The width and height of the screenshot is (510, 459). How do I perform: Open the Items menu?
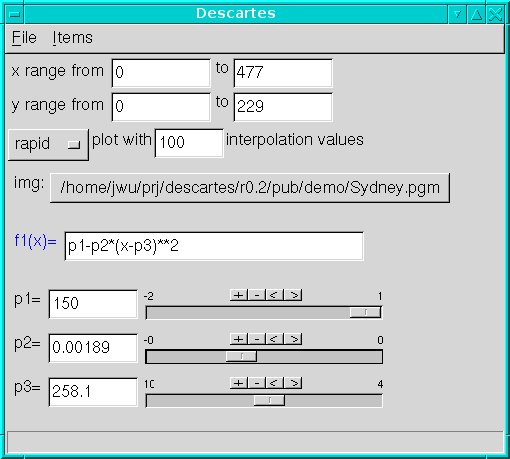point(72,37)
